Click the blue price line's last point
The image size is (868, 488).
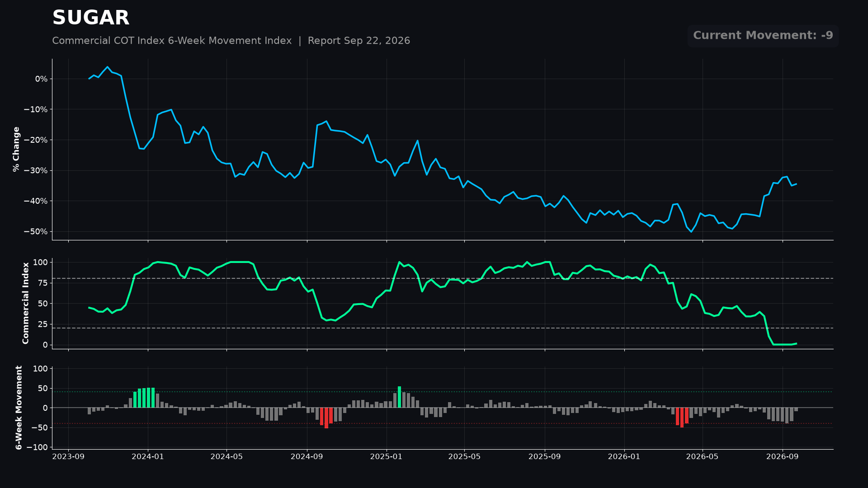tap(796, 184)
